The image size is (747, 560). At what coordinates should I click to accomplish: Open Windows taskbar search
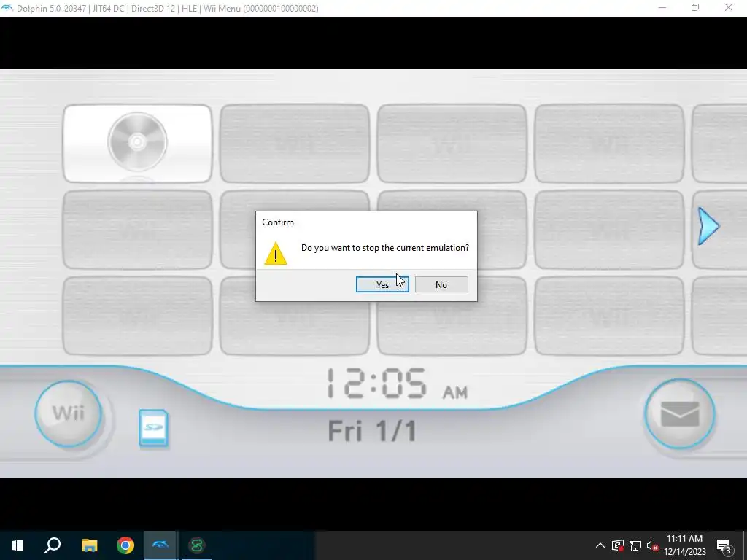(x=53, y=545)
